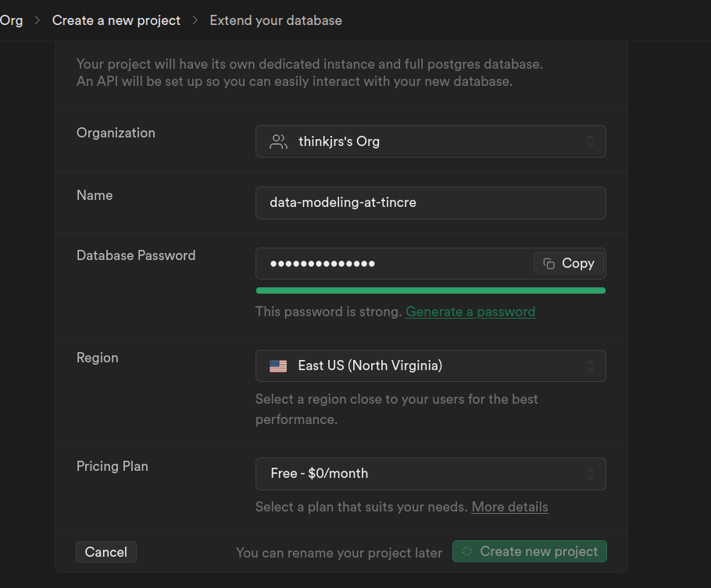Click the up-down arrows in Pricing Plan selector
Screen dimensions: 711x588
coord(591,474)
